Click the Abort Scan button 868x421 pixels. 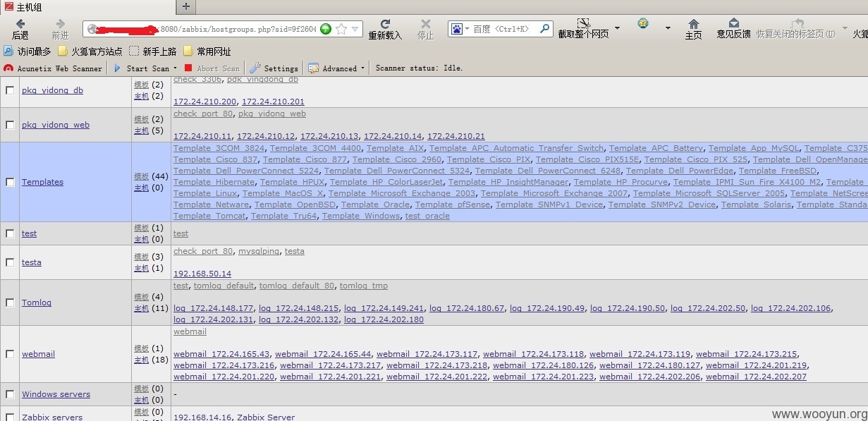click(212, 68)
